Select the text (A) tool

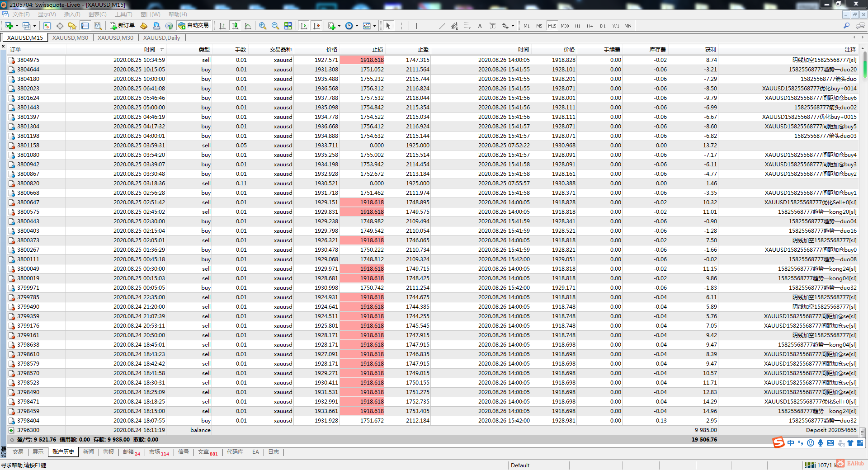coord(480,26)
